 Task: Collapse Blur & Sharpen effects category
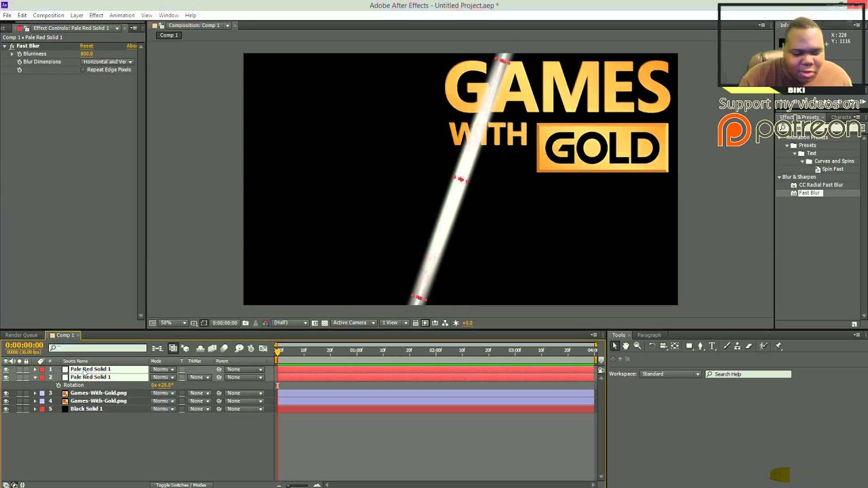click(x=780, y=177)
